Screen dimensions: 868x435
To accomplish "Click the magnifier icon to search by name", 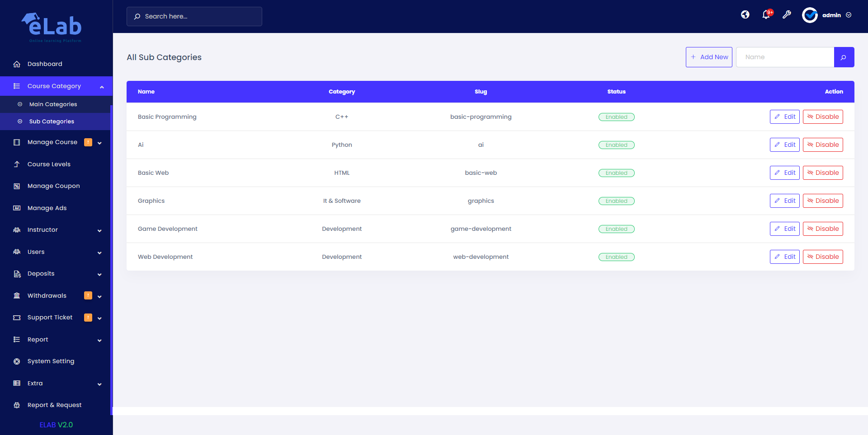I will tap(844, 57).
